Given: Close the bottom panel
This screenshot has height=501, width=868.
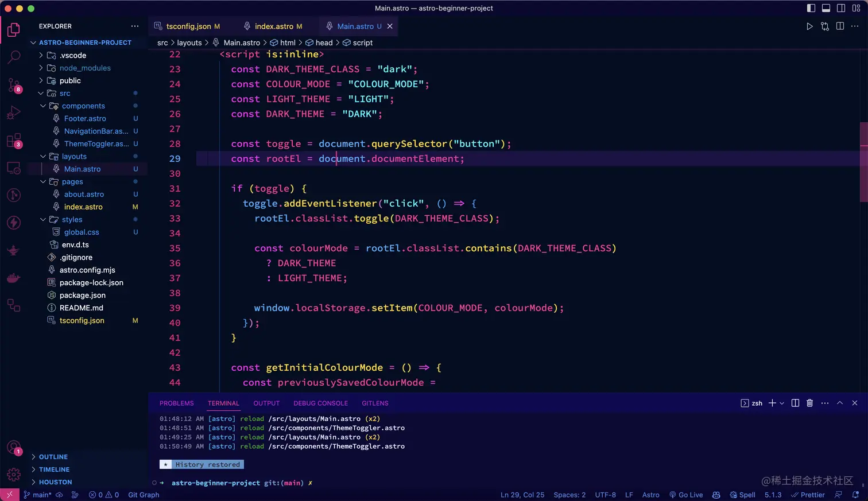Looking at the screenshot, I should (855, 403).
